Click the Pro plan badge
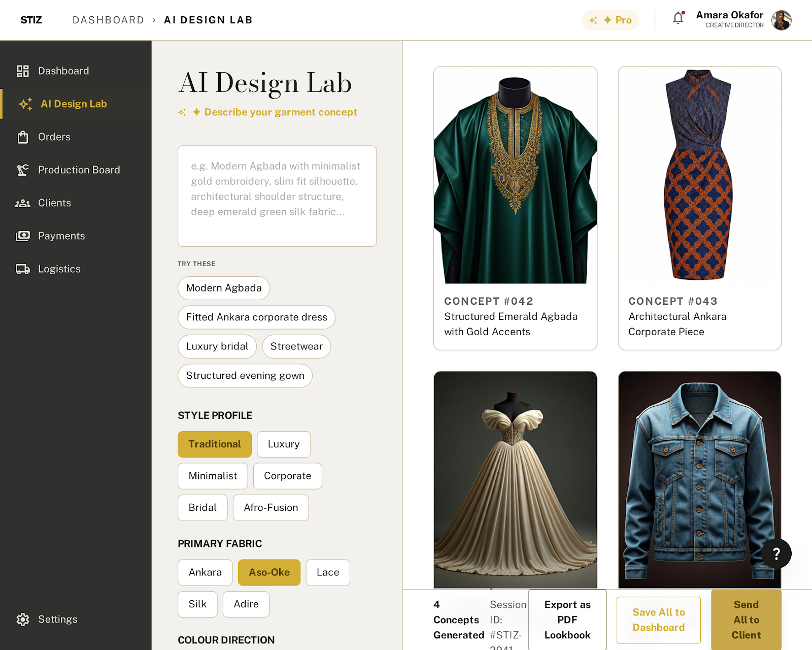This screenshot has height=650, width=812. click(610, 20)
